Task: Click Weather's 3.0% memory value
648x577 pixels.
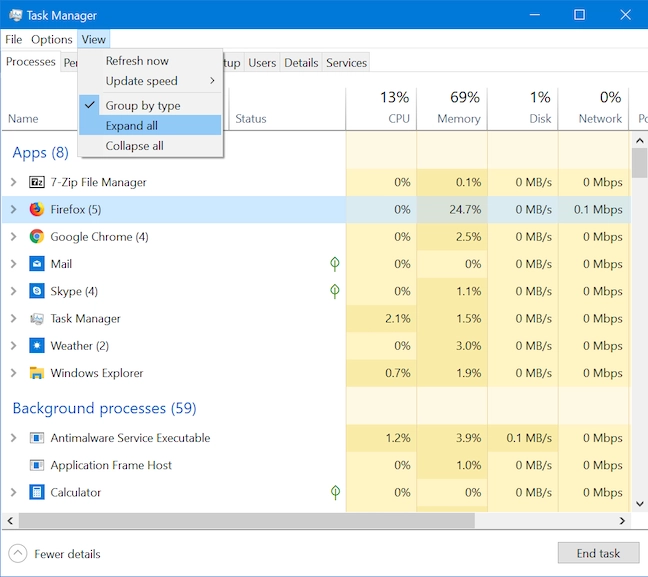Action: coord(468,346)
